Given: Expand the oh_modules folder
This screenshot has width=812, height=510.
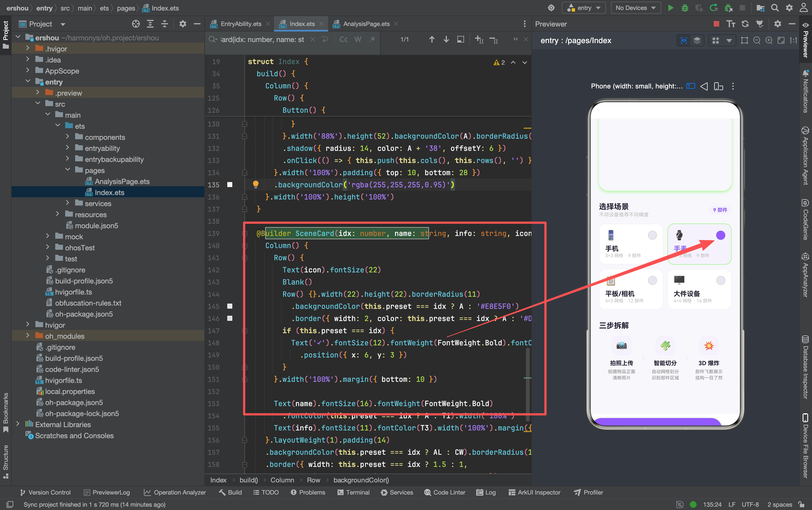Looking at the screenshot, I should (28, 336).
